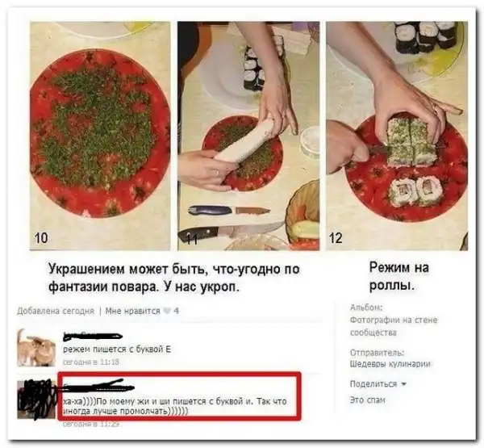Screen dimensions: 484x448
Task: Click the highlighted comment about жи и ши
Action: pos(175,406)
